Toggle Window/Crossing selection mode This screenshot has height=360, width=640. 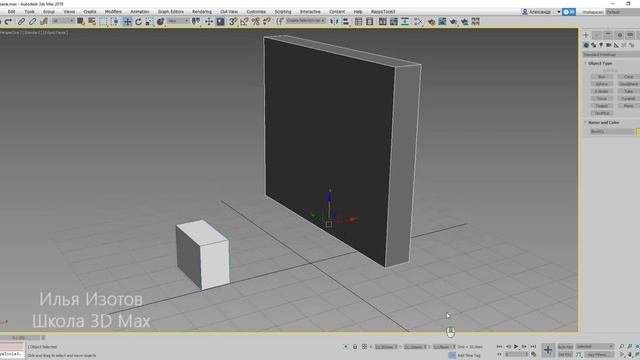115,22
